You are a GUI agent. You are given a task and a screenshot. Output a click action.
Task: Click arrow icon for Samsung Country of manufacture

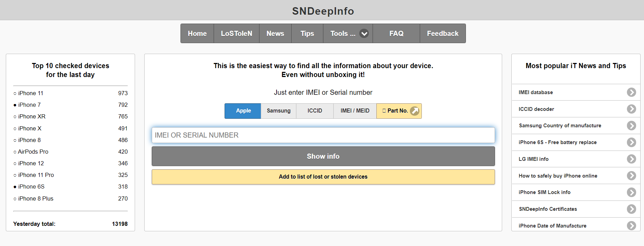pos(631,126)
